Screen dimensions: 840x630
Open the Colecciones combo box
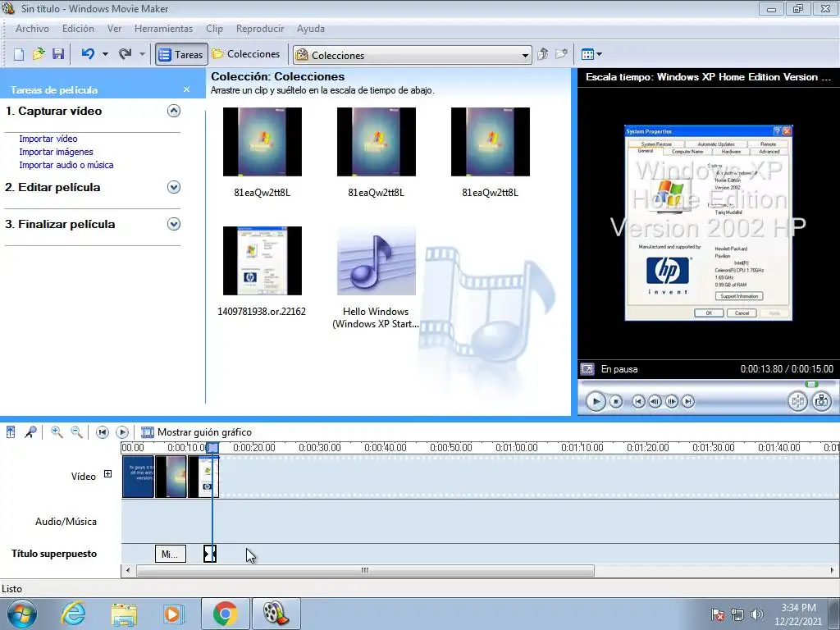412,55
